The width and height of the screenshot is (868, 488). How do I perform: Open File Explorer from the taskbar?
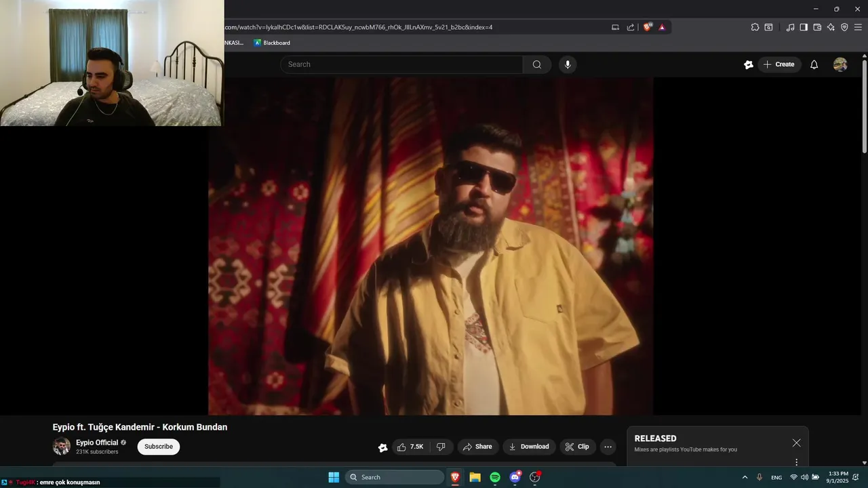[x=475, y=477]
